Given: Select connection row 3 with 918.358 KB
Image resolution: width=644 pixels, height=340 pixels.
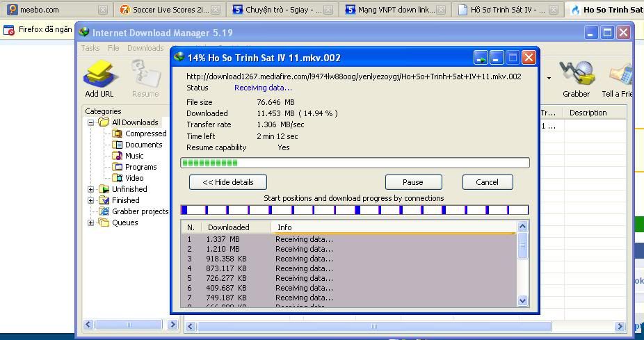Looking at the screenshot, I should 348,259.
